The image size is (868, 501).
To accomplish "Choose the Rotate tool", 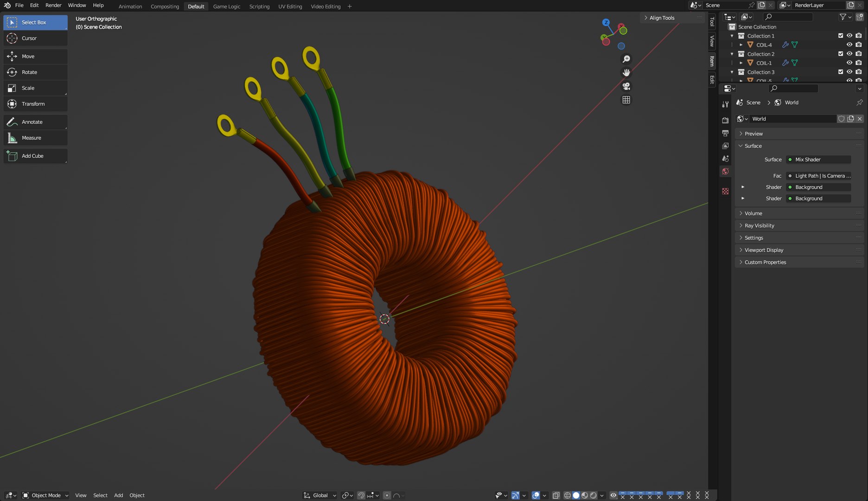I will click(x=35, y=72).
